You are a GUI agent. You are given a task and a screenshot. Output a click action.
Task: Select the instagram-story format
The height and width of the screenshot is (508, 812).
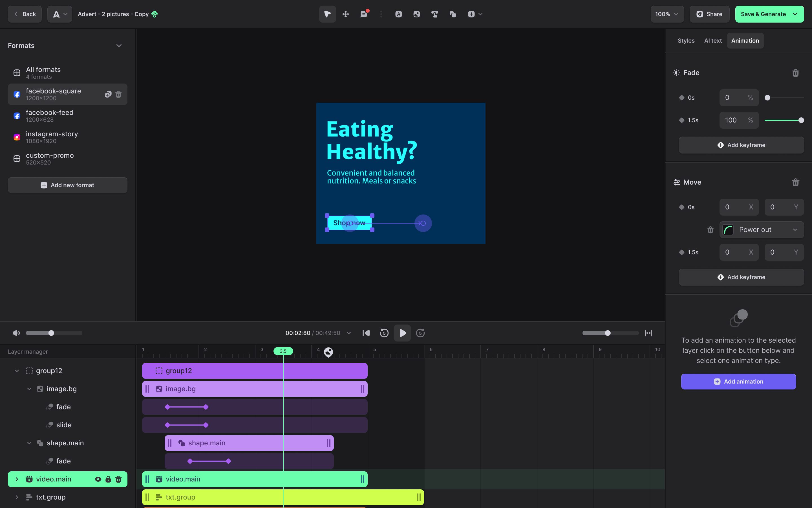67,137
